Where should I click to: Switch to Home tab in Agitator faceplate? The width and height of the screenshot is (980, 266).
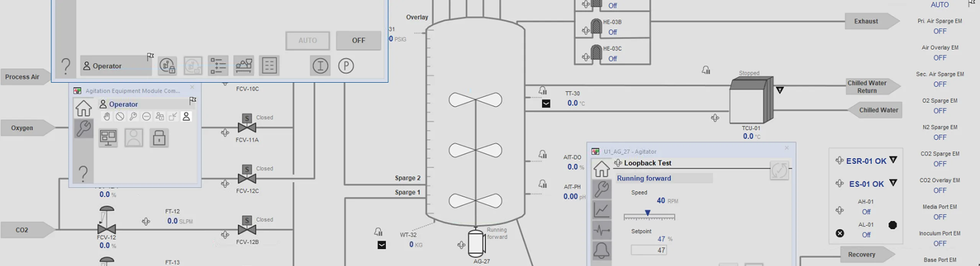[x=601, y=169]
